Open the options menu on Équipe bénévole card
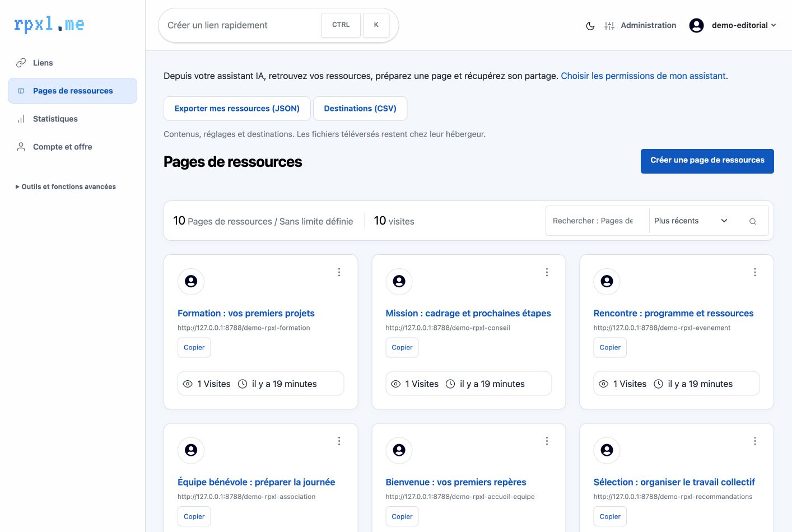This screenshot has width=792, height=532. [x=339, y=441]
